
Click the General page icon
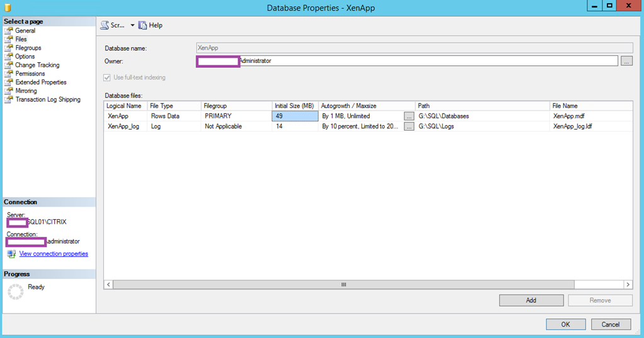[x=9, y=30]
